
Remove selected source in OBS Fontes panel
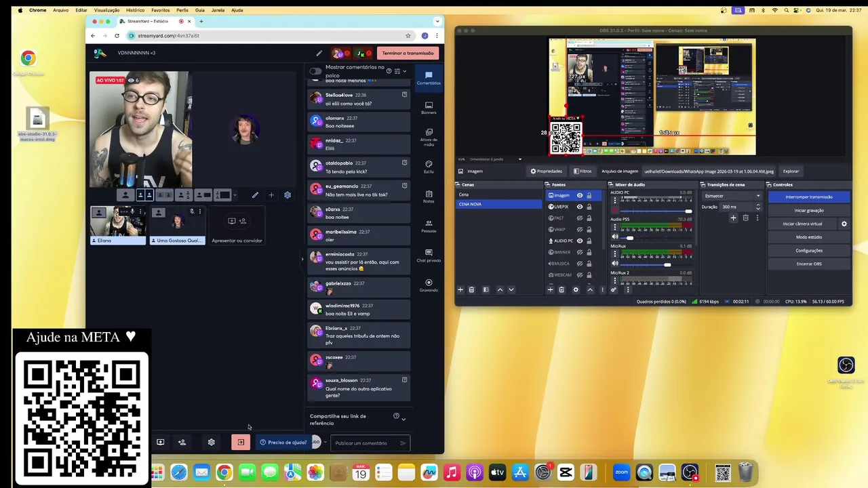tap(561, 289)
